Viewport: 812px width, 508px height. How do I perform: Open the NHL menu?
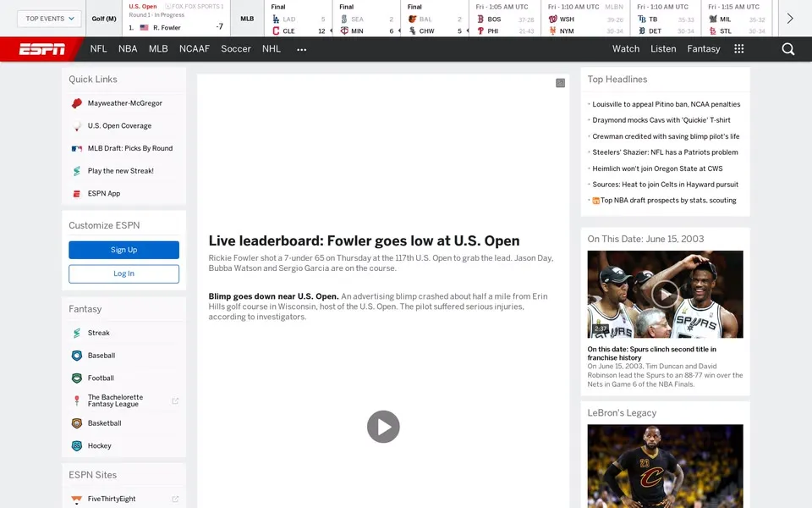click(272, 49)
